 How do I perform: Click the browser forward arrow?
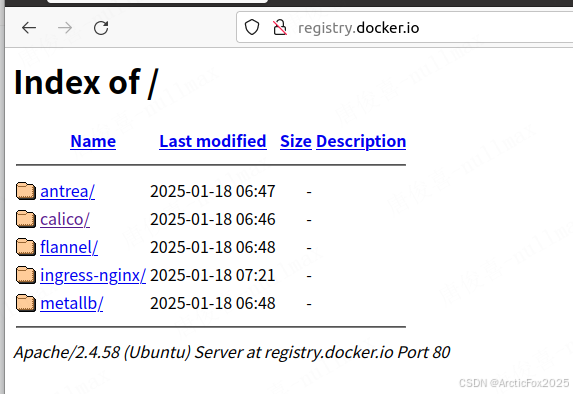tap(65, 28)
